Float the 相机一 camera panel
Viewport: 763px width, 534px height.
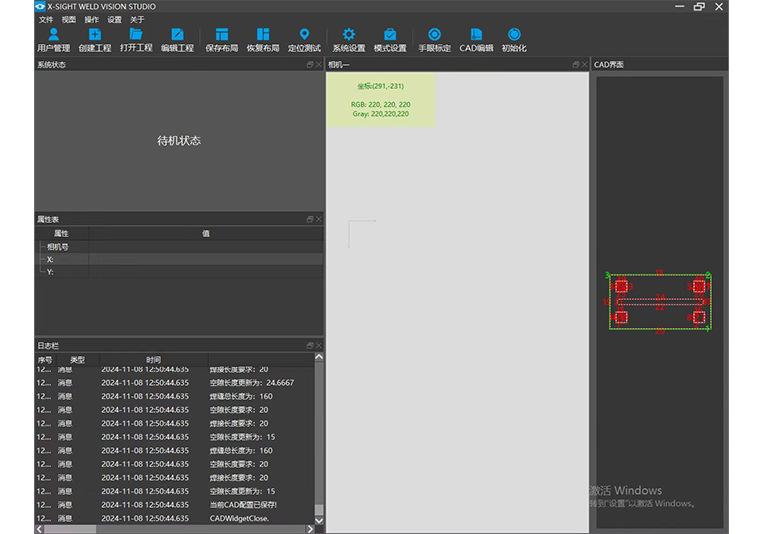pos(576,65)
